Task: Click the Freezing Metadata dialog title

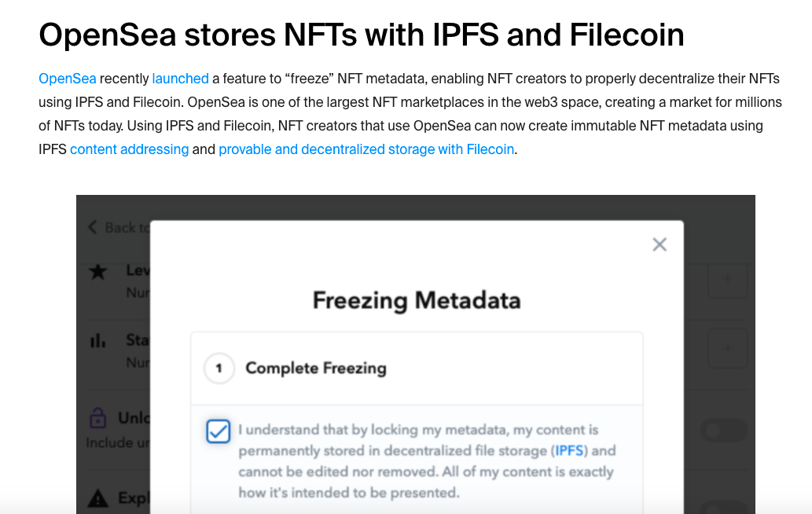Action: [417, 300]
